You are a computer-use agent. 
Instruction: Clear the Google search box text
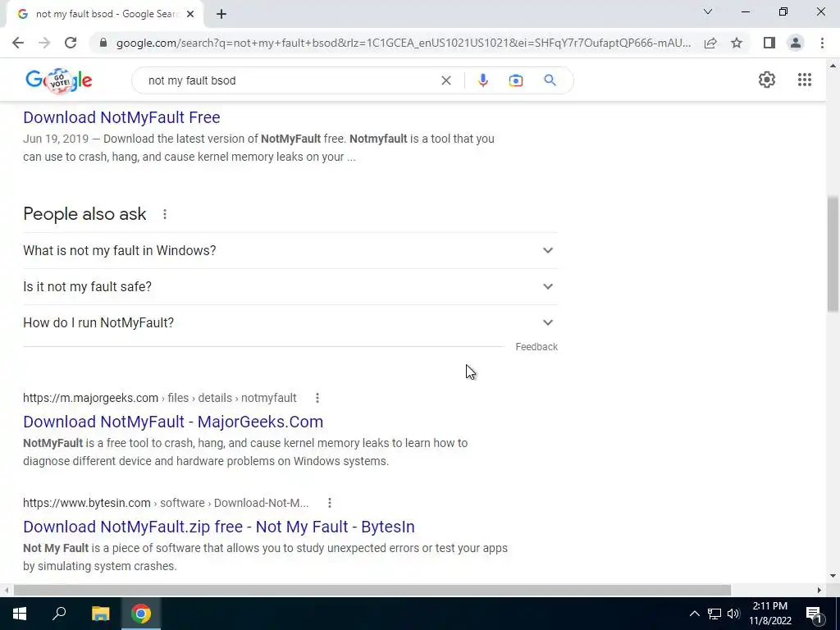tap(445, 80)
